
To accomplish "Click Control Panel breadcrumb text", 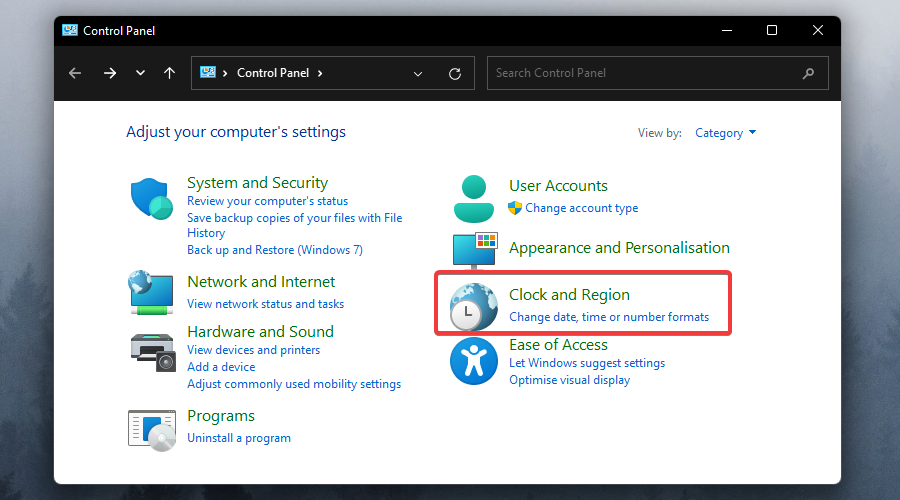I will pos(273,73).
